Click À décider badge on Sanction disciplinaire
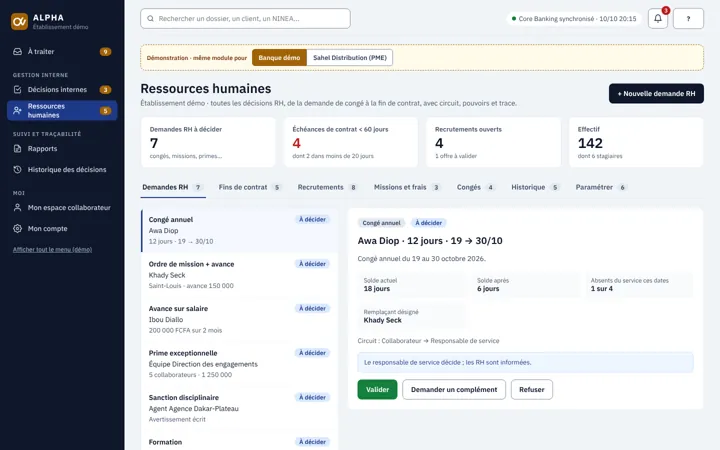This screenshot has height=450, width=720. [x=312, y=398]
